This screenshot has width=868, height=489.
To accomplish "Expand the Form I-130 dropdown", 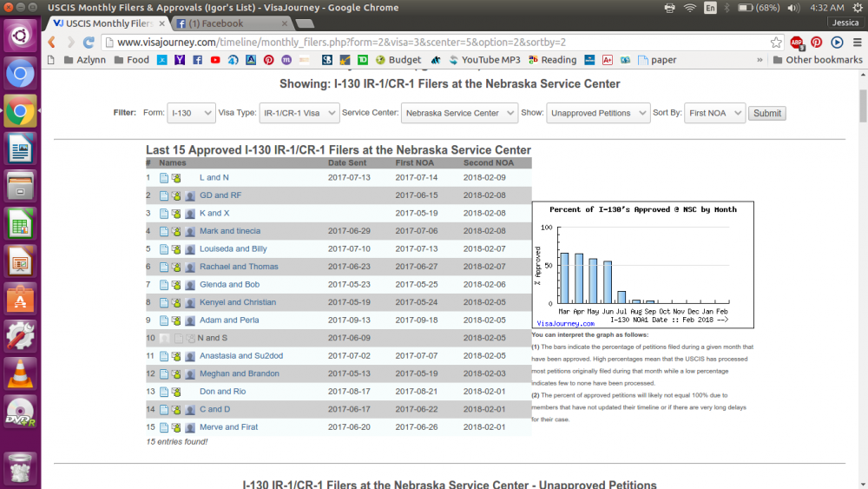I will [x=191, y=113].
